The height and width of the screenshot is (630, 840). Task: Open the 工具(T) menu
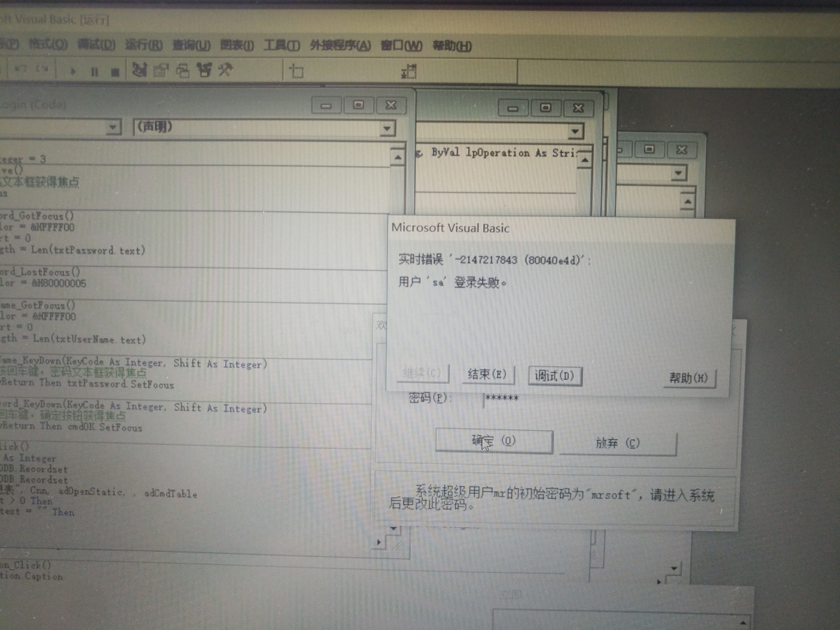click(x=281, y=45)
